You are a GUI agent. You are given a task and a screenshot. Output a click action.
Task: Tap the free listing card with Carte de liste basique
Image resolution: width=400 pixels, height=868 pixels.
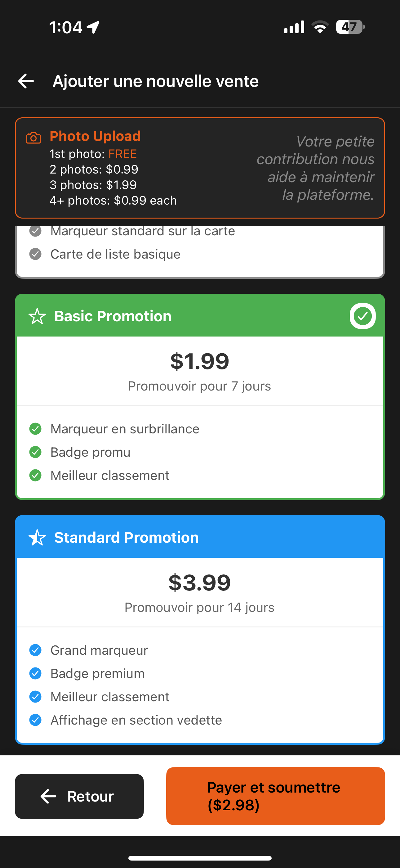200,252
